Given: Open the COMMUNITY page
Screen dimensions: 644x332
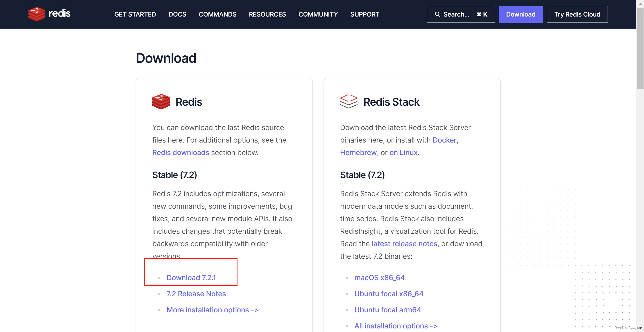Looking at the screenshot, I should (318, 14).
